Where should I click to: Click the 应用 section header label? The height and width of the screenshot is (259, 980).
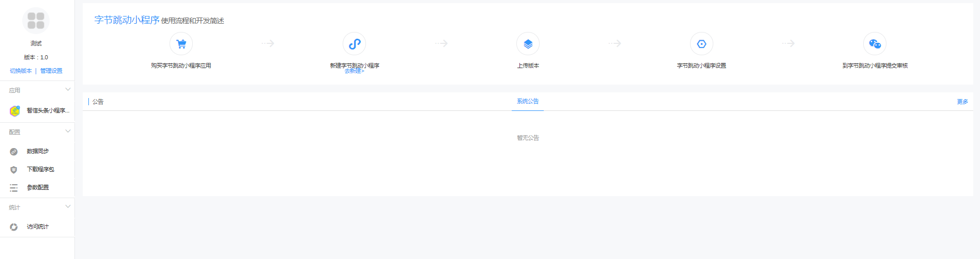(14, 90)
